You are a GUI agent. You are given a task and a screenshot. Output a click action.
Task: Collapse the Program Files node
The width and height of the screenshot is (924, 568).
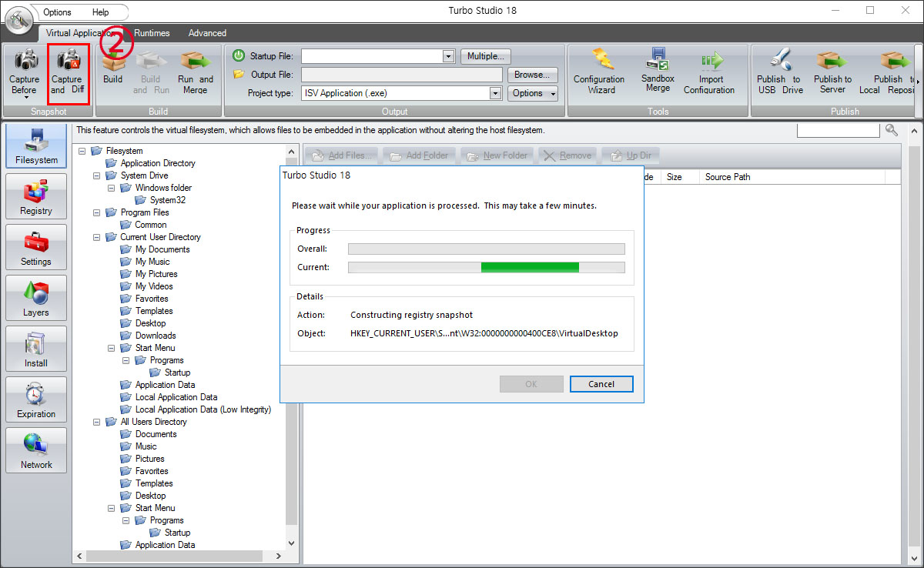click(97, 212)
